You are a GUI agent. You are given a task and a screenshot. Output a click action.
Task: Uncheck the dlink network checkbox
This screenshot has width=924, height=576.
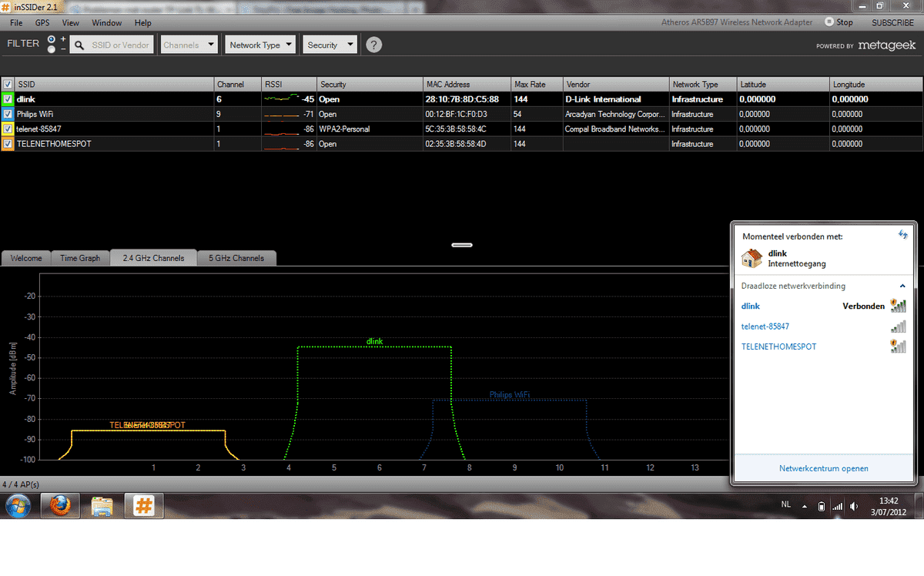[8, 99]
